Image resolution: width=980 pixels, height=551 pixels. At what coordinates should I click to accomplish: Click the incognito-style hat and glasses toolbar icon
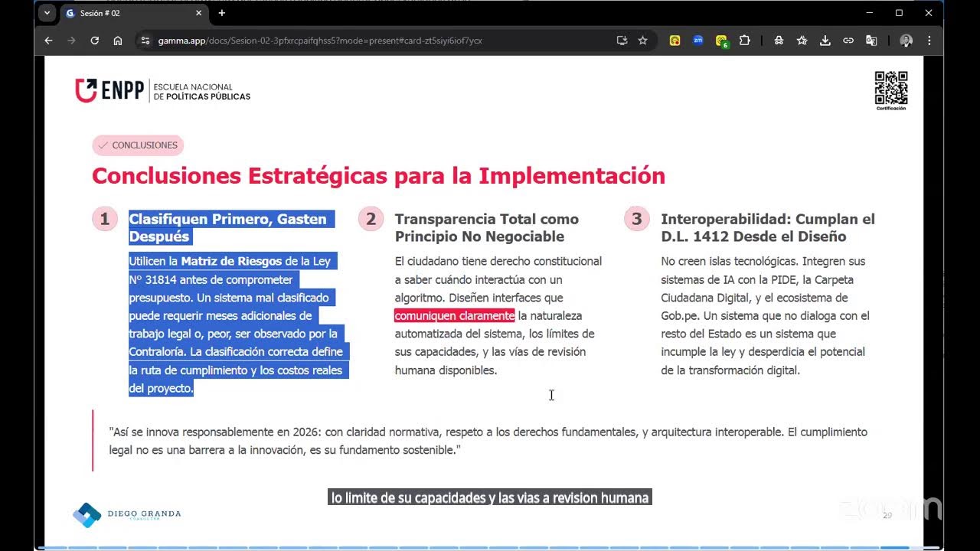[x=779, y=41]
